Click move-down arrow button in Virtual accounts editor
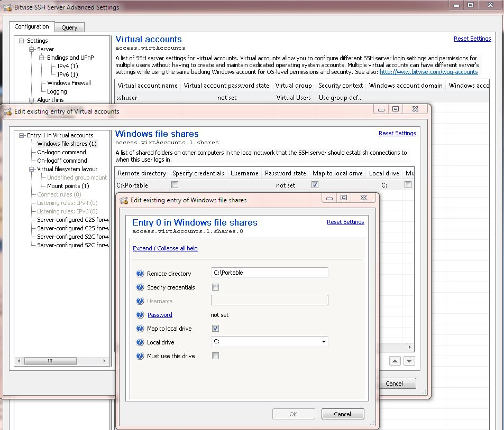The width and height of the screenshot is (504, 430). point(409,361)
